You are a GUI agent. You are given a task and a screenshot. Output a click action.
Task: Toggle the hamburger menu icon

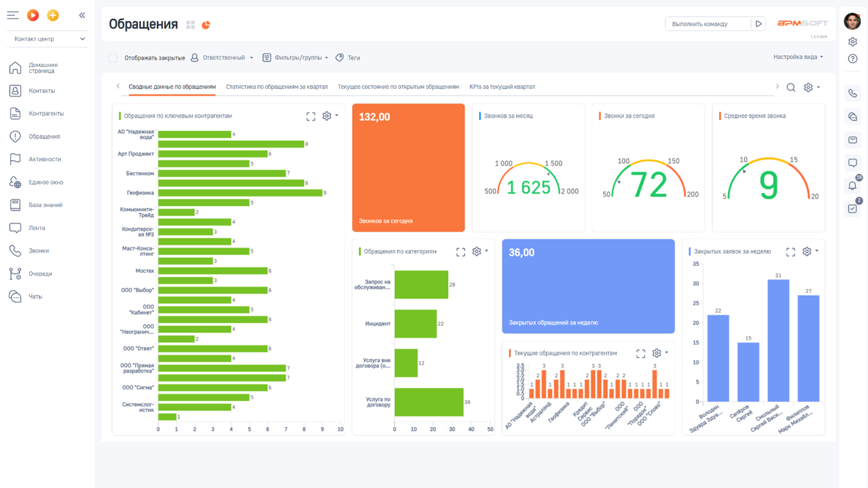point(13,15)
